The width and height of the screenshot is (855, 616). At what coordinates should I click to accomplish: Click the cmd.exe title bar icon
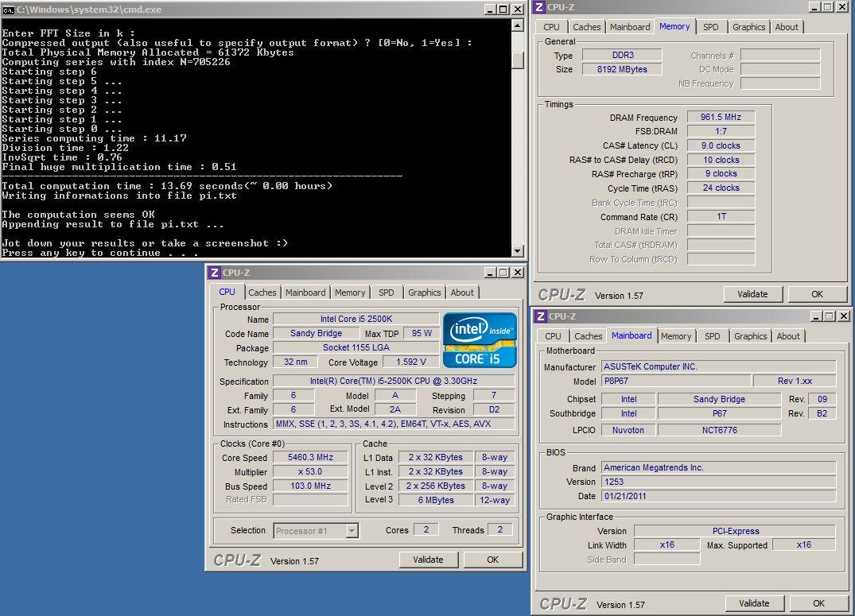click(8, 10)
